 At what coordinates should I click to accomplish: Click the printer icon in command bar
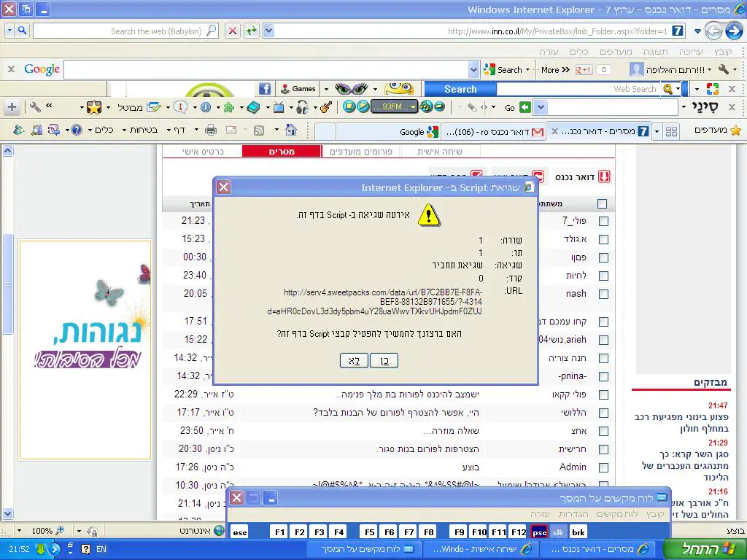click(x=211, y=130)
